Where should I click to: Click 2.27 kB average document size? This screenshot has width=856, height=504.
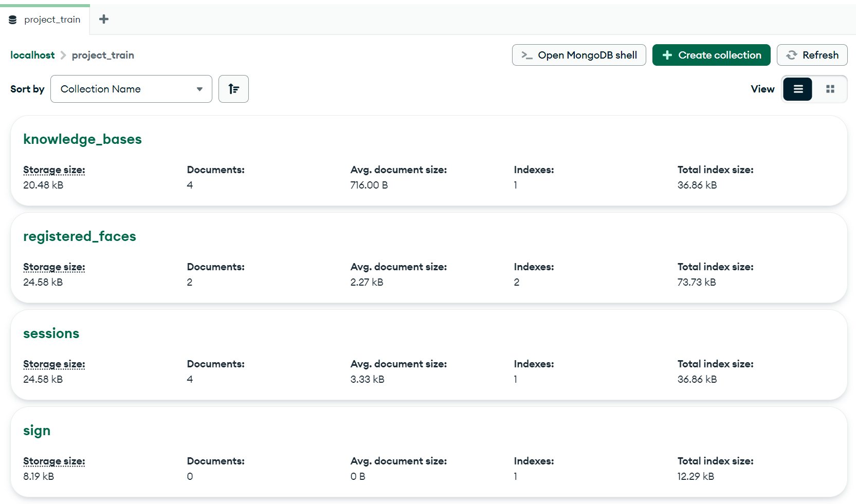click(367, 282)
